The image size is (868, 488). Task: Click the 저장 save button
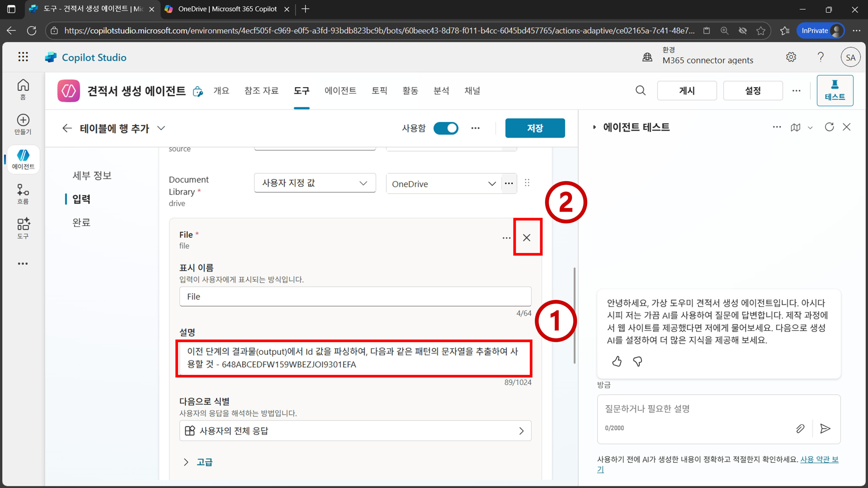click(535, 128)
